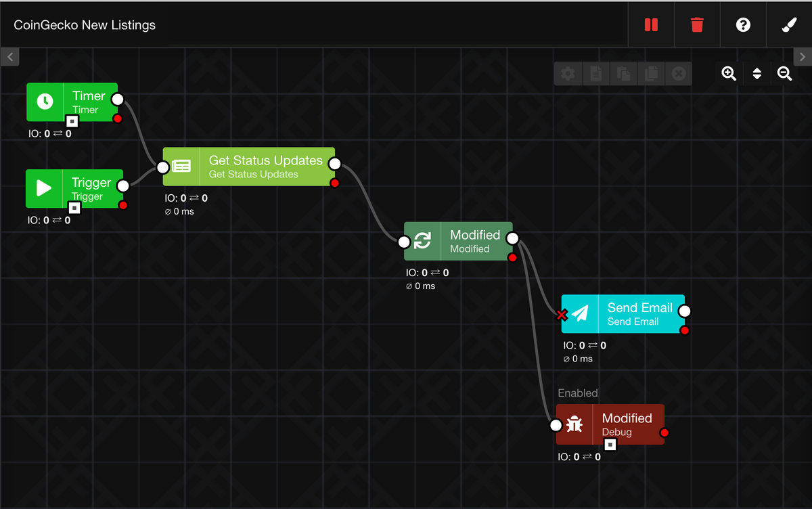This screenshot has width=812, height=509.
Task: Select the Get Status Updates node label
Action: (265, 160)
